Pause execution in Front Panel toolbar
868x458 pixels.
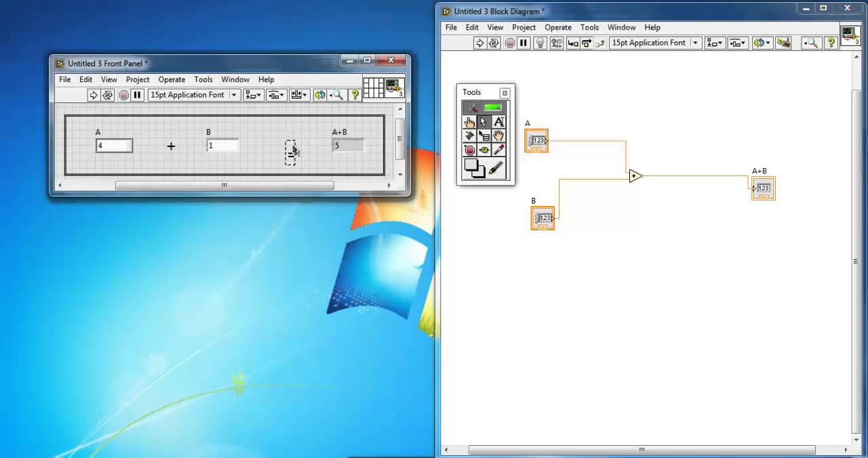click(137, 95)
